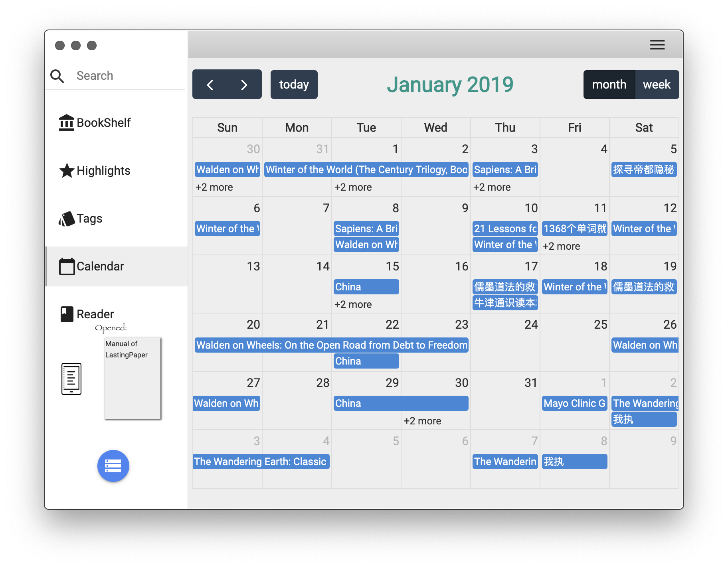Open Manual of LastingPaper thumbnail
Viewport: 728px width, 568px height.
click(x=133, y=378)
